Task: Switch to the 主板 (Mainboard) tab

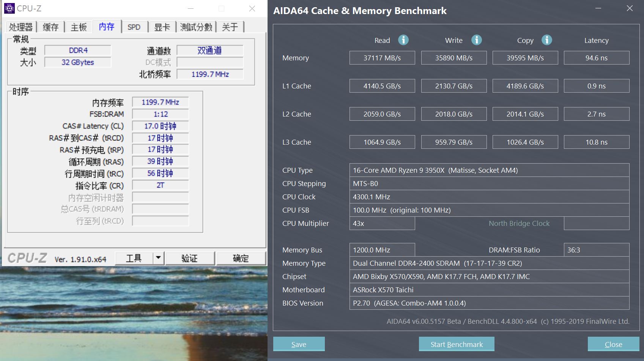Action: [78, 27]
